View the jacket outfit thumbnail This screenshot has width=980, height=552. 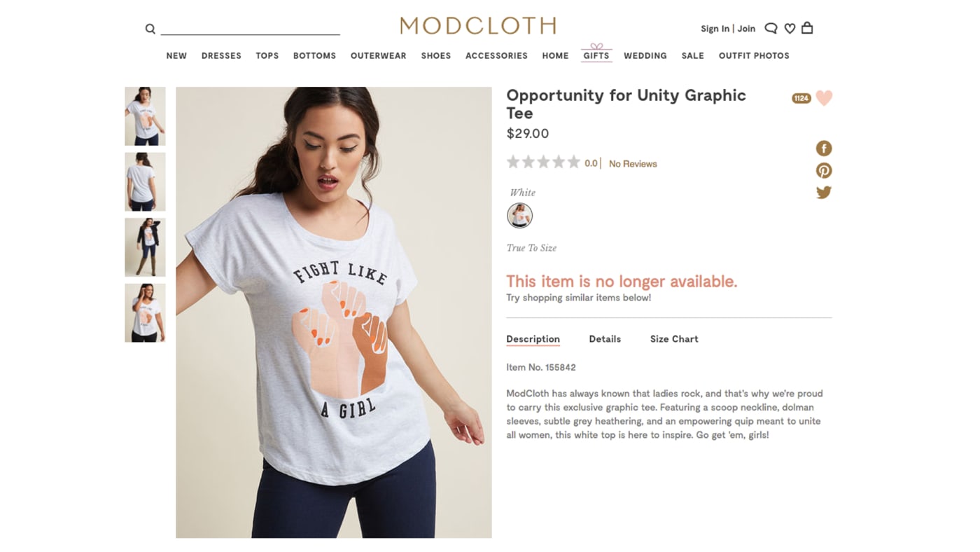coord(145,247)
